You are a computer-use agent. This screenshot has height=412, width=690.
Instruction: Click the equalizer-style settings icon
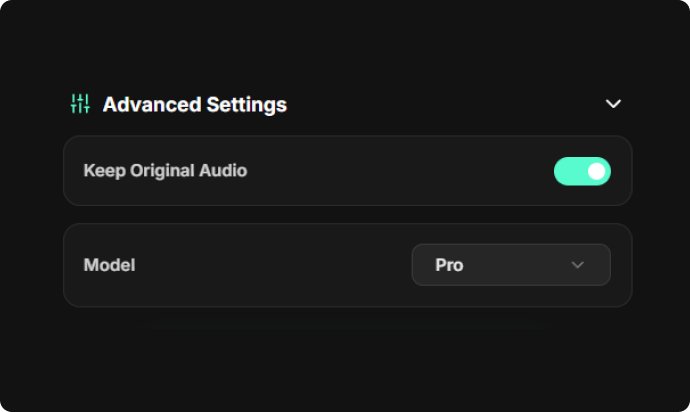pyautogui.click(x=81, y=104)
